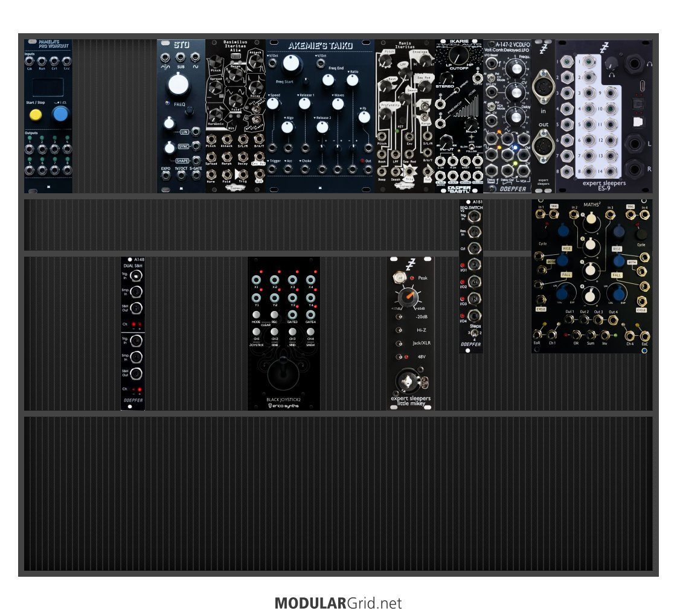Click the Profundity knob on Manis Iteritas

click(x=385, y=114)
